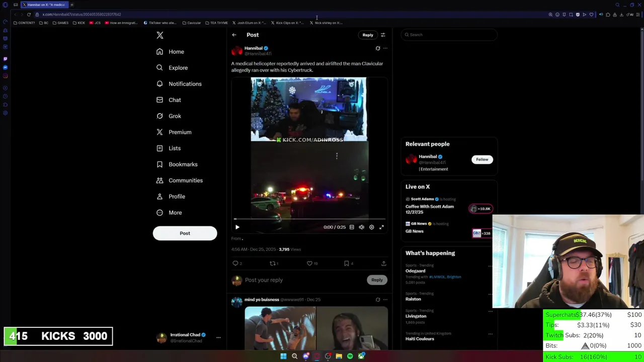Open the three-dot menu on Hannibal's post
The height and width of the screenshot is (362, 644).
385,48
